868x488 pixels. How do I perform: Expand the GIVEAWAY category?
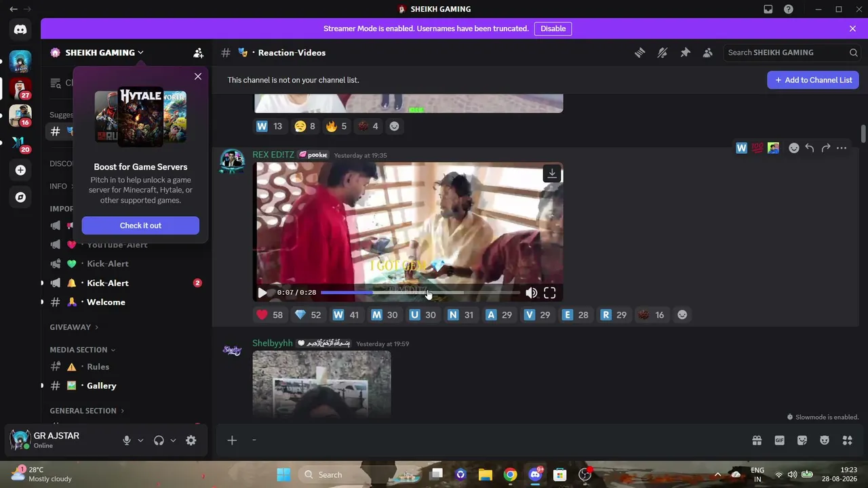[74, 327]
